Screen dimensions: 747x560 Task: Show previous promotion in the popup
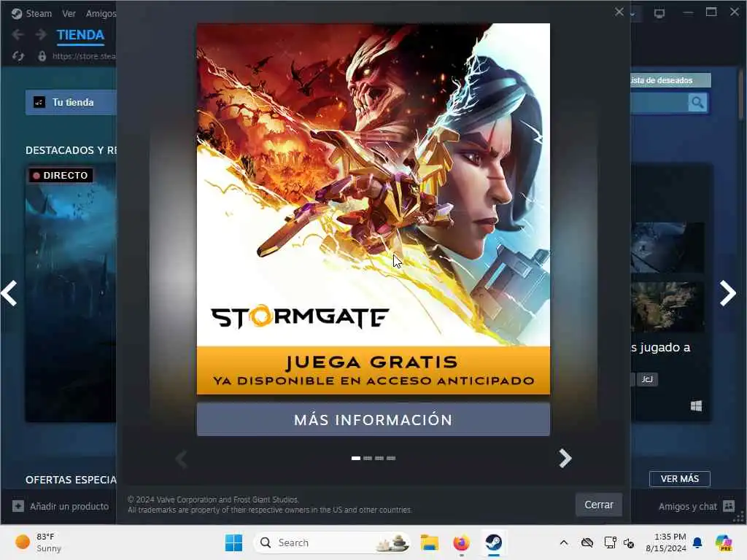click(182, 459)
